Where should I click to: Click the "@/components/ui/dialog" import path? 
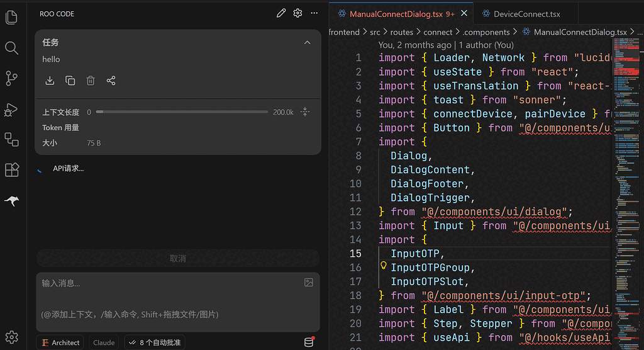click(494, 212)
